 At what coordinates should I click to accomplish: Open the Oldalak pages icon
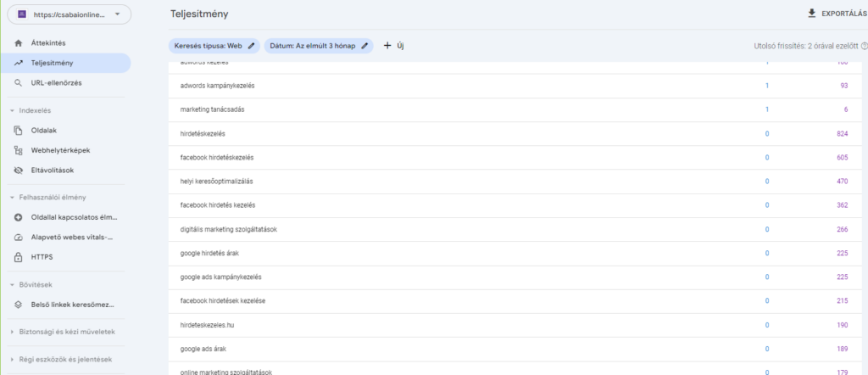point(19,130)
